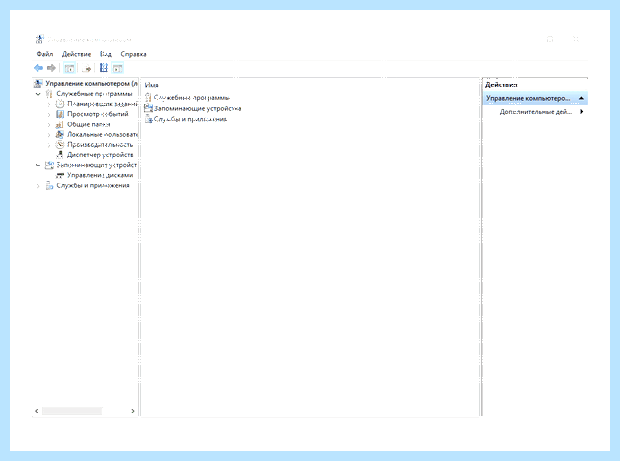
Task: Sort the list by the Имя column header
Action: pos(151,85)
